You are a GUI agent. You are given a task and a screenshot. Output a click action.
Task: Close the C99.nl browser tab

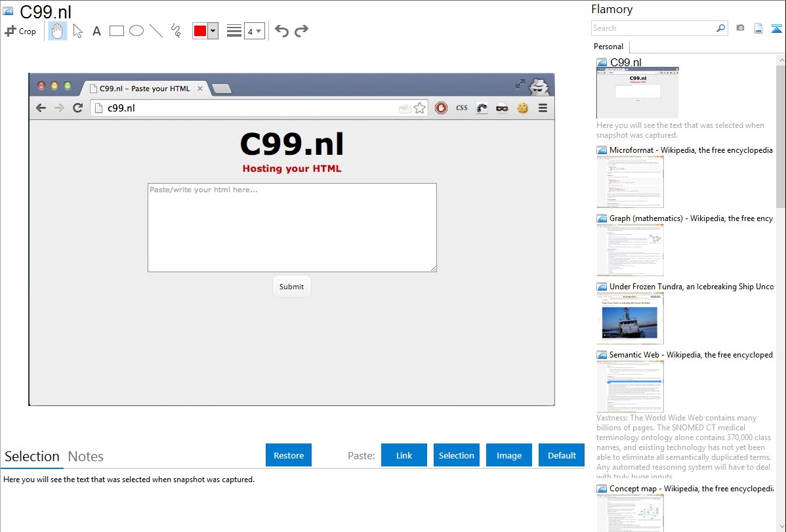click(200, 89)
